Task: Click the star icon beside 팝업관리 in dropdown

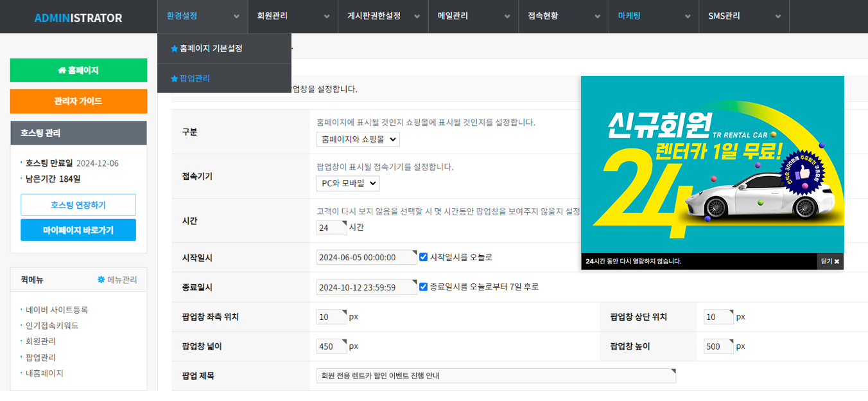Action: click(174, 78)
